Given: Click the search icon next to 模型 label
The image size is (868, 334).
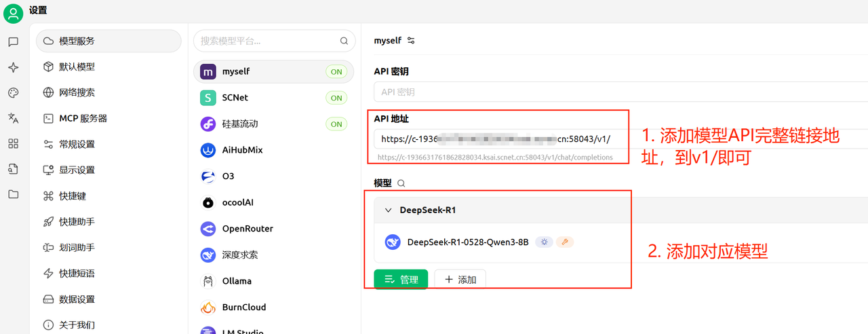Looking at the screenshot, I should coord(401,183).
